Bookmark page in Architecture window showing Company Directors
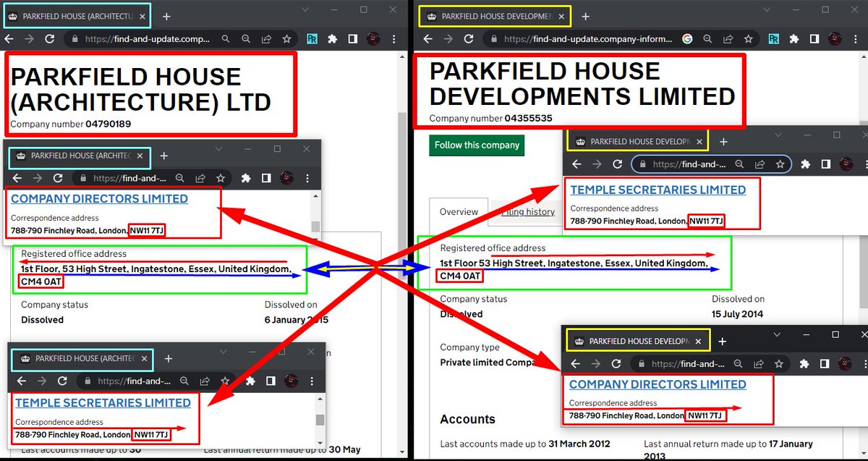The image size is (868, 461). [221, 178]
